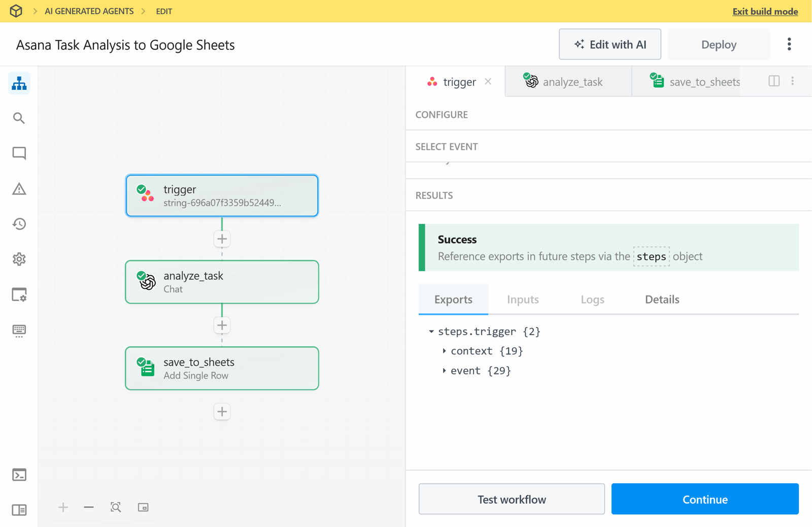
Task: Expand the context {19} node
Action: (x=444, y=351)
